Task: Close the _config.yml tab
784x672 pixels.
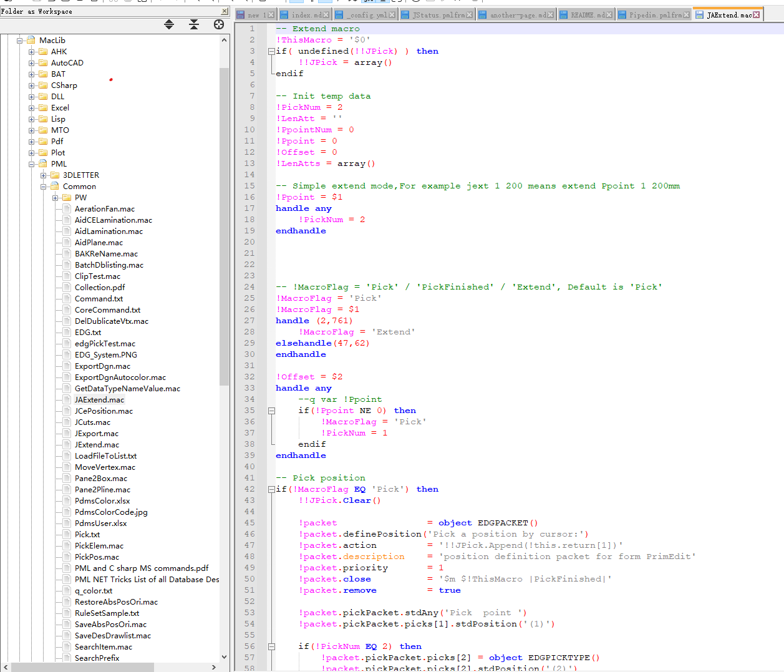Action: pyautogui.click(x=392, y=15)
